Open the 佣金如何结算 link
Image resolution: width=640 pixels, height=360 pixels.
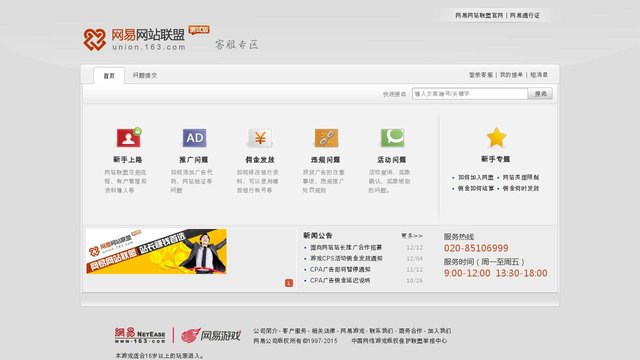476,189
